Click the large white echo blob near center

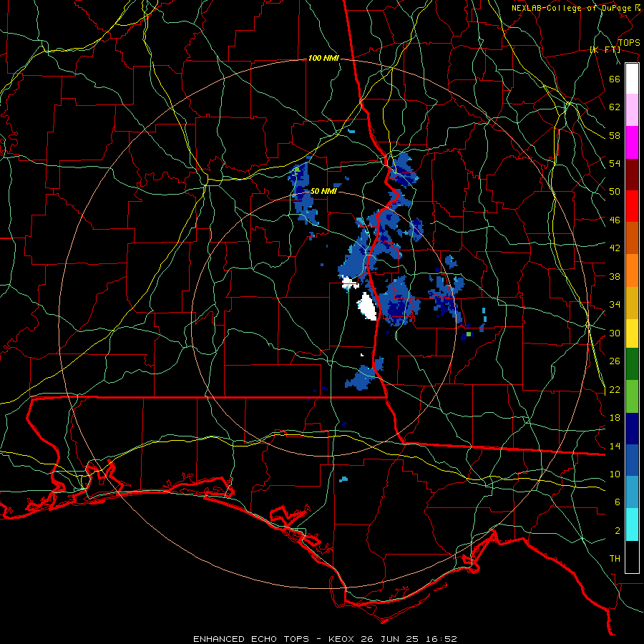[x=367, y=306]
